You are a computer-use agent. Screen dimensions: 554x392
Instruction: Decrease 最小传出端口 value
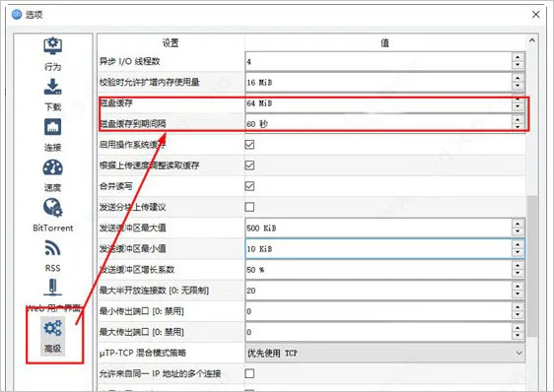pos(518,315)
